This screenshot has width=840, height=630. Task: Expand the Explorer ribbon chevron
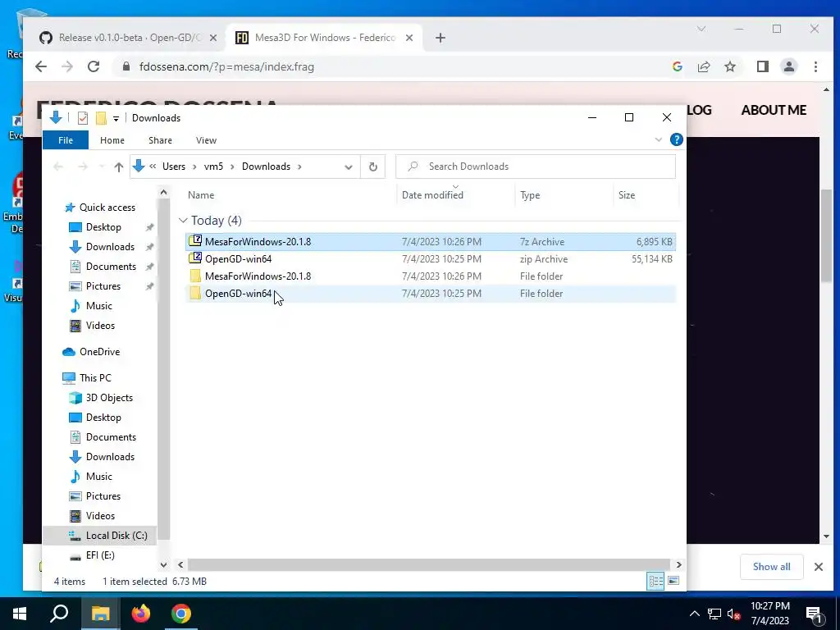pos(659,139)
